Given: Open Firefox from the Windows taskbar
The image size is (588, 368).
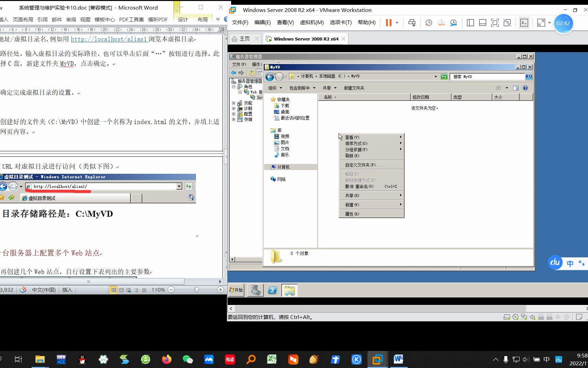Looking at the screenshot, I should [167, 359].
